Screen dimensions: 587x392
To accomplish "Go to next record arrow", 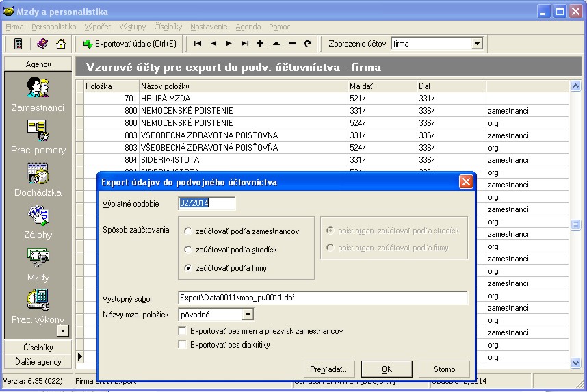I will point(229,43).
